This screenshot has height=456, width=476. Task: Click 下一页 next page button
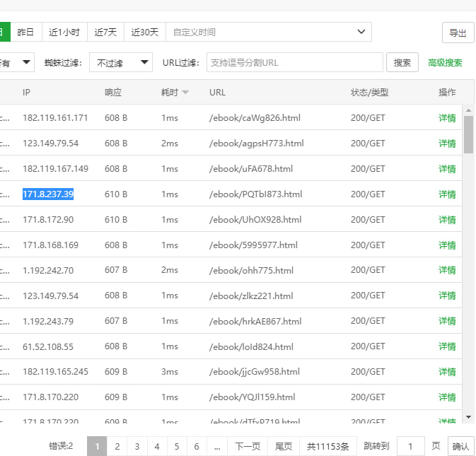click(x=248, y=446)
